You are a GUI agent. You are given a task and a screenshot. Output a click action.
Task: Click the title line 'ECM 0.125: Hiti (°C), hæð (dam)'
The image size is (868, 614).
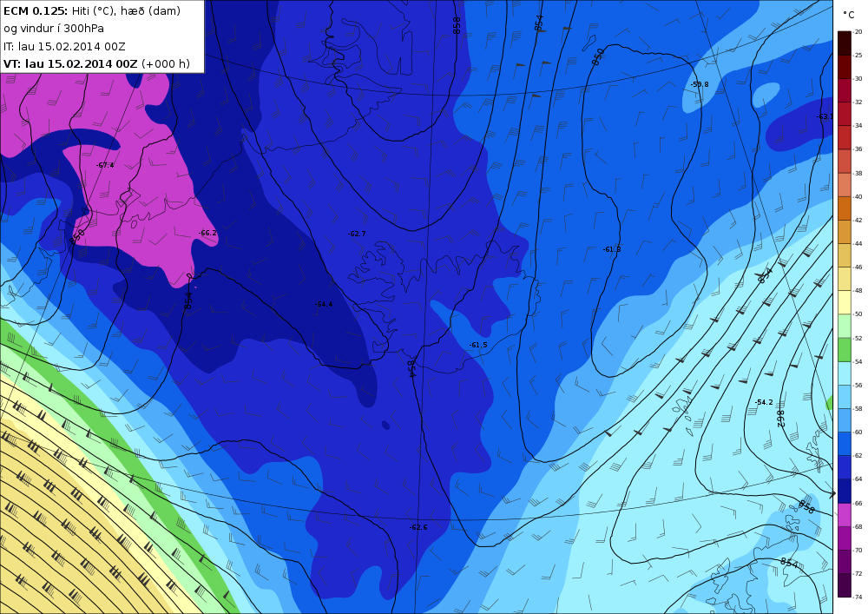pos(92,11)
